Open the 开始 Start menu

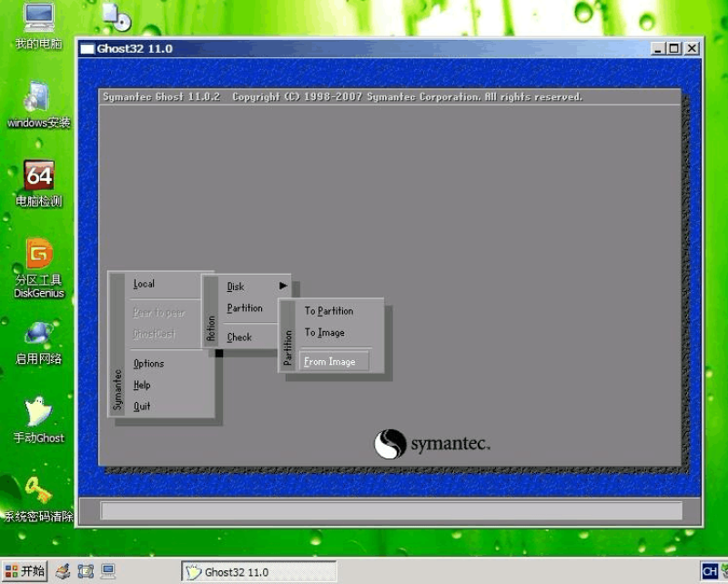click(25, 571)
